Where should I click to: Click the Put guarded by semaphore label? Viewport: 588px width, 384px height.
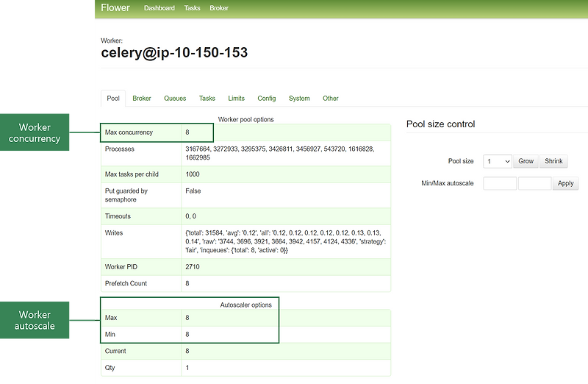[126, 195]
